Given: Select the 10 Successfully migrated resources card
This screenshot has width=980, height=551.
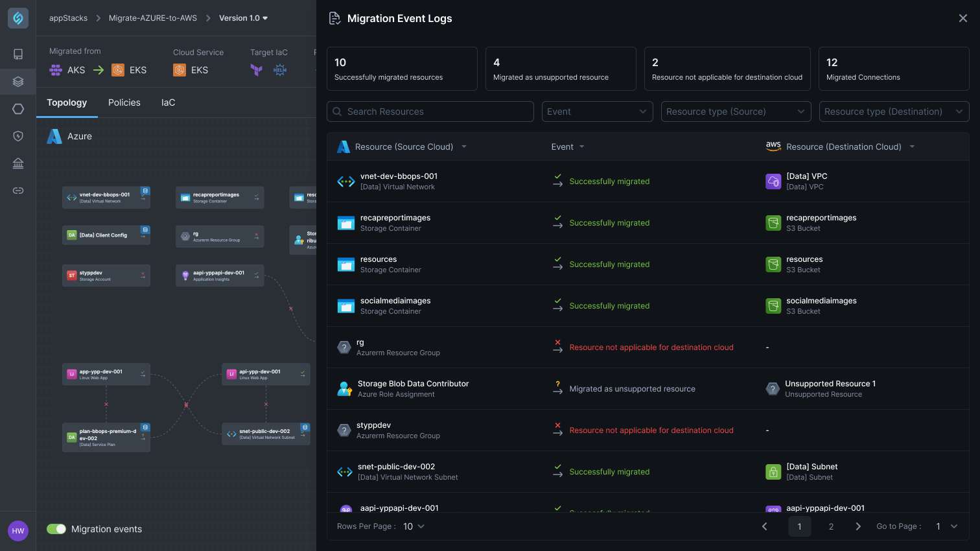Looking at the screenshot, I should click(402, 69).
